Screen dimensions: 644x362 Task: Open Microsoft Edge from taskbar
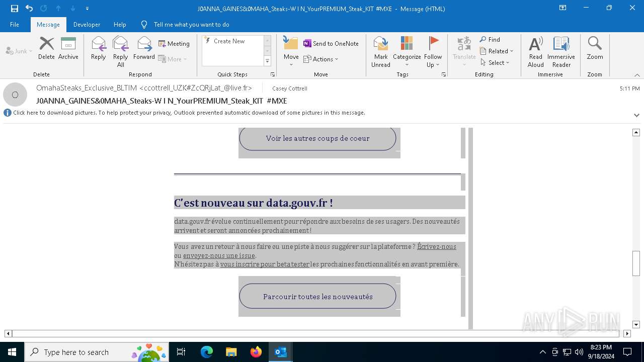pyautogui.click(x=207, y=352)
